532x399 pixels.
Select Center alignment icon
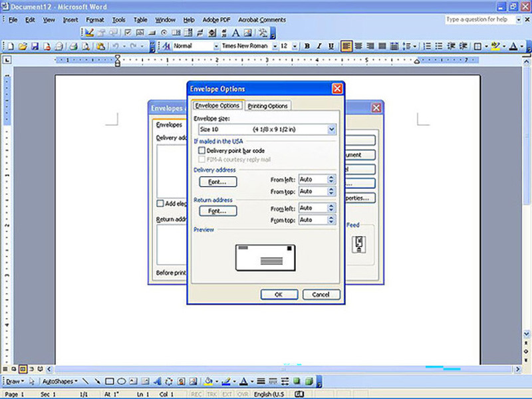coord(358,46)
